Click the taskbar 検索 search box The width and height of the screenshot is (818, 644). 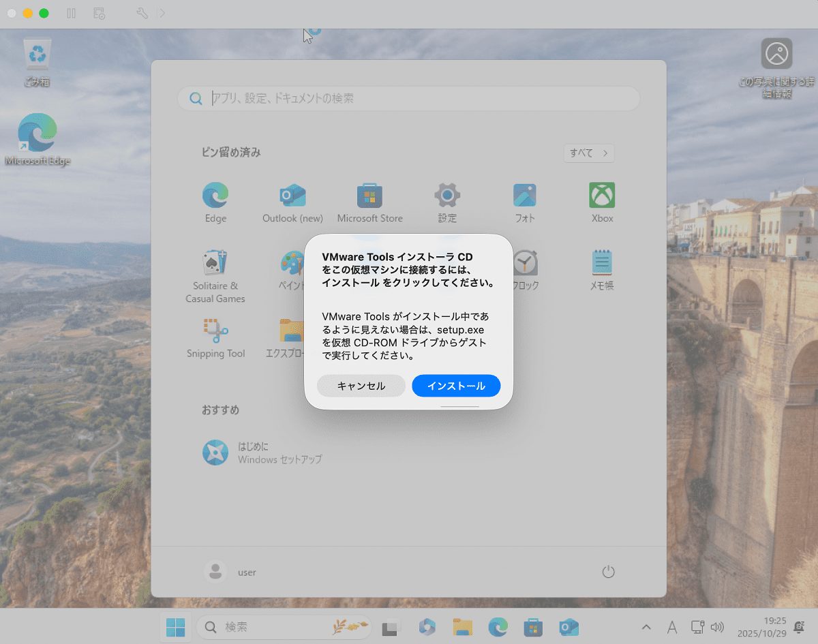pyautogui.click(x=284, y=627)
